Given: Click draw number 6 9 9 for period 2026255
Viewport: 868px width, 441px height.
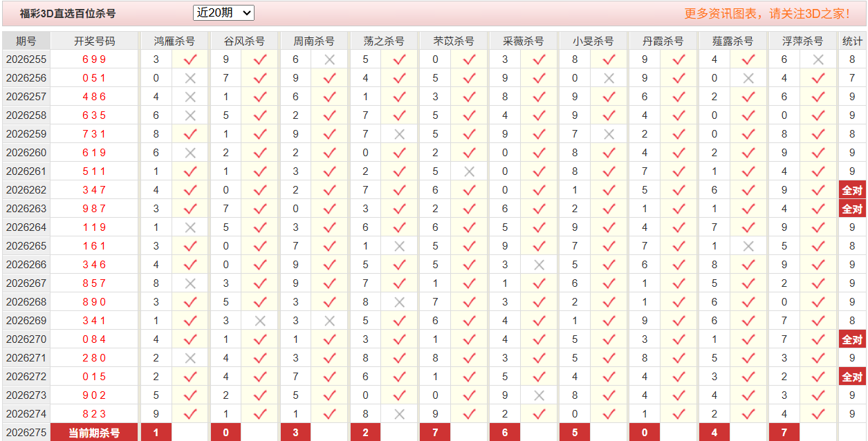Looking at the screenshot, I should pos(94,59).
